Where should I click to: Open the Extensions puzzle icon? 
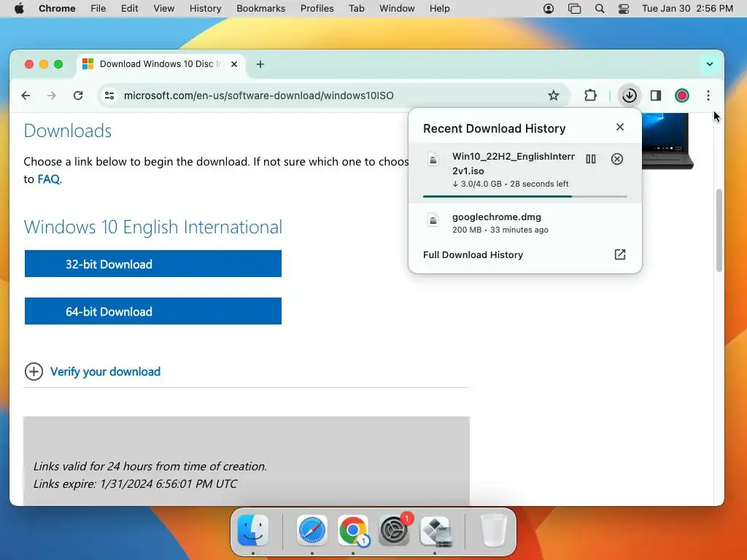click(x=590, y=96)
